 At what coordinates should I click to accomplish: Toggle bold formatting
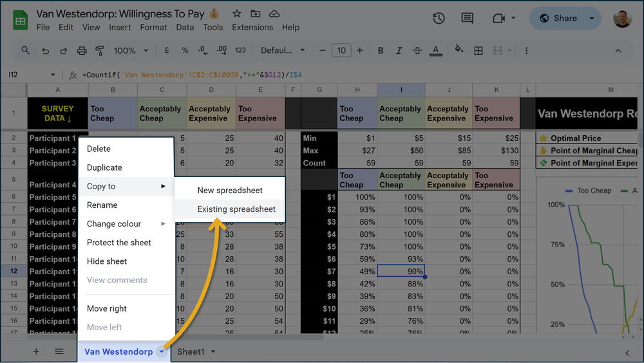tap(381, 50)
